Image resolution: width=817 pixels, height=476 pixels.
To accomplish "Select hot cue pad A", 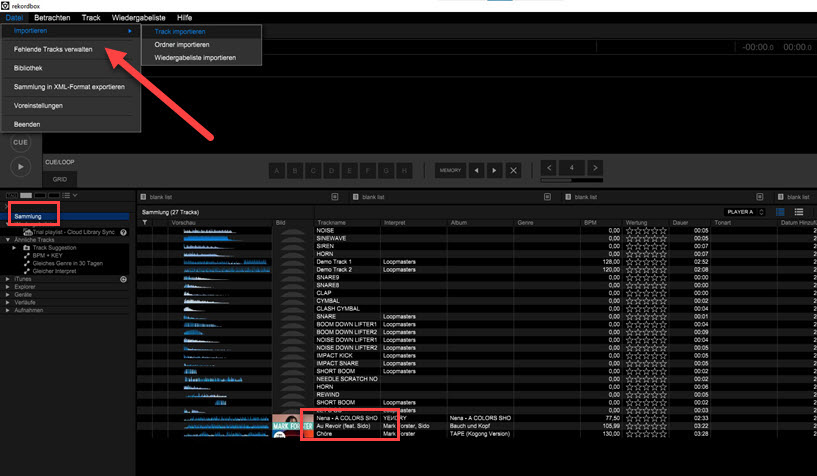I will [277, 170].
